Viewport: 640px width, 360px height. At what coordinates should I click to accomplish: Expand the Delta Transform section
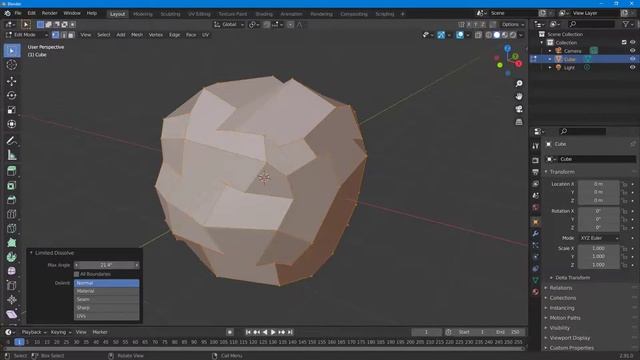pyautogui.click(x=572, y=278)
